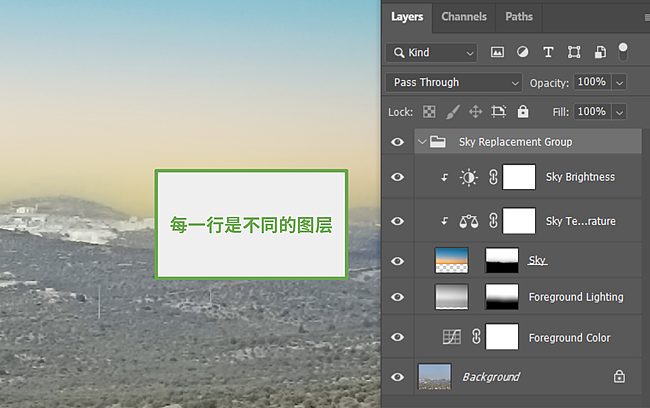Click the adjustment layer filter icon
The height and width of the screenshot is (408, 650).
[522, 52]
